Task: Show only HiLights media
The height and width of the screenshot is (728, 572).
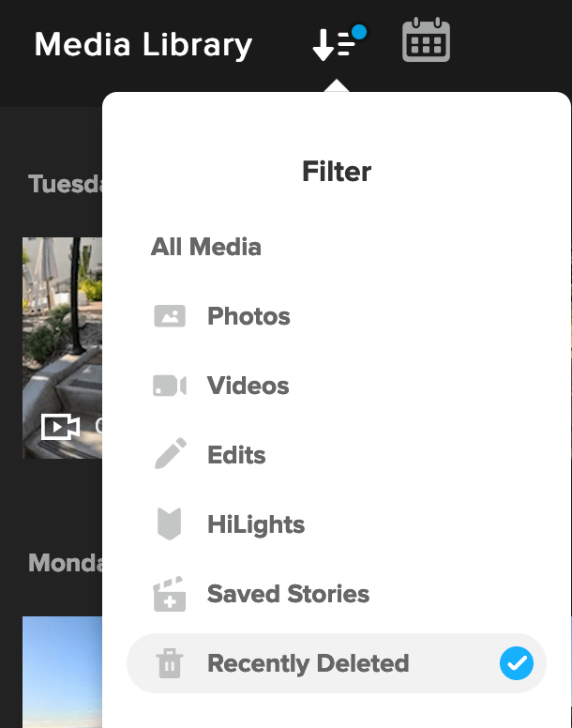Action: coord(256,524)
